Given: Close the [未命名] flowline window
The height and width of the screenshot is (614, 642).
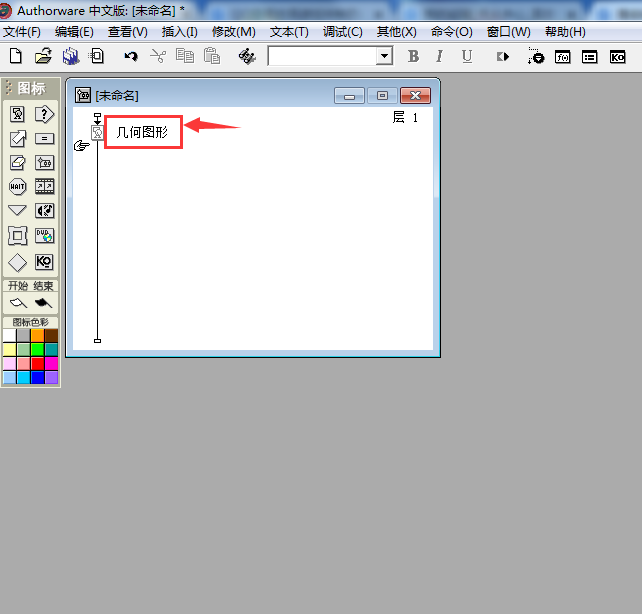Looking at the screenshot, I should [415, 96].
